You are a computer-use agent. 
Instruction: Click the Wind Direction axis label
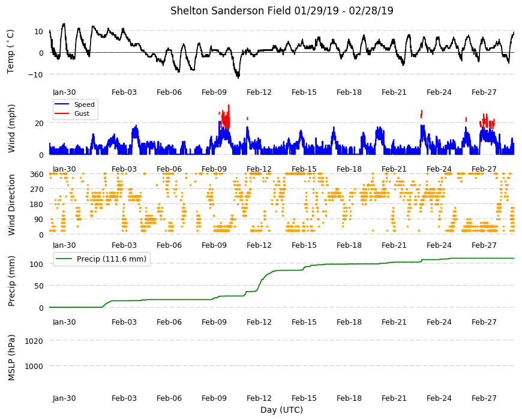coord(11,205)
